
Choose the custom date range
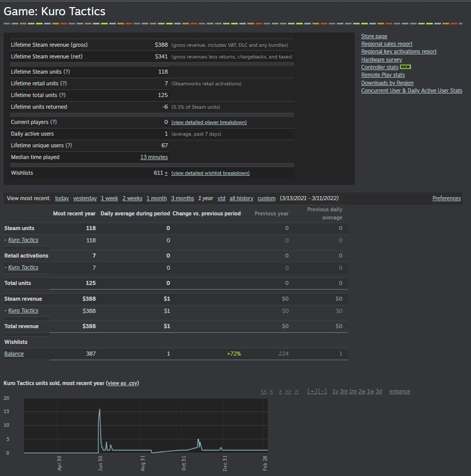click(266, 198)
